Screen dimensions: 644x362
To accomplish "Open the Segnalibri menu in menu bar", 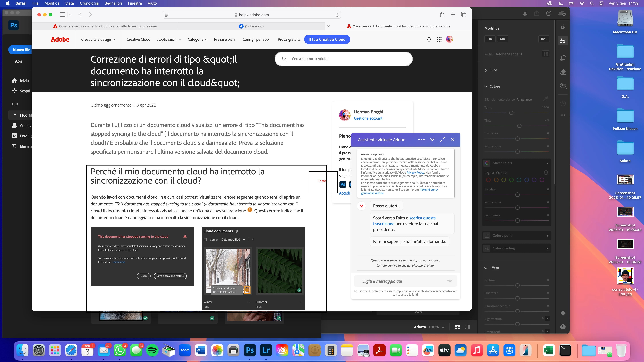I will (113, 3).
